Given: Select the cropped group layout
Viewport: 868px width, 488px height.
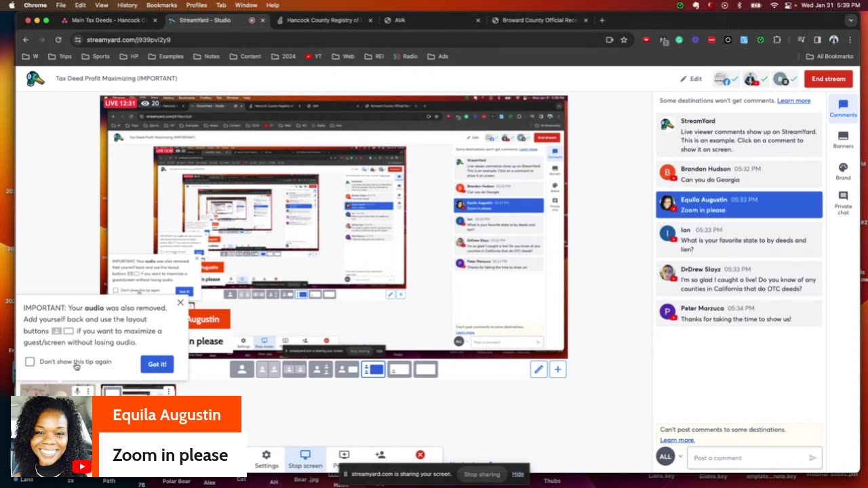Looking at the screenshot, I should click(294, 369).
